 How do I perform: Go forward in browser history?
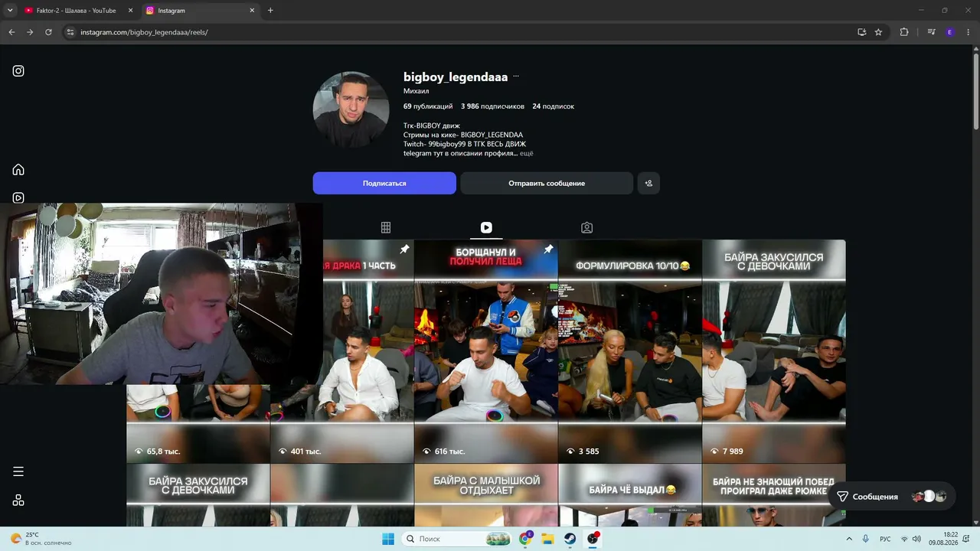click(x=30, y=32)
